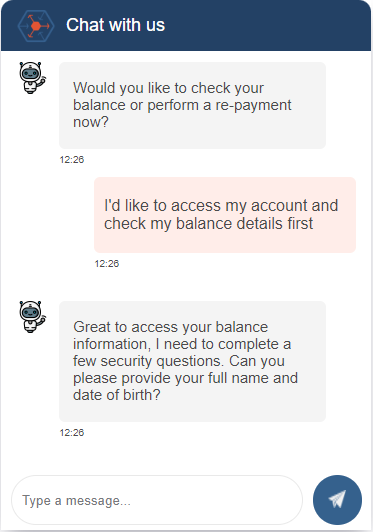Click 'date of birth?' text in the last message
Image resolution: width=373 pixels, height=532 pixels.
[x=116, y=395]
